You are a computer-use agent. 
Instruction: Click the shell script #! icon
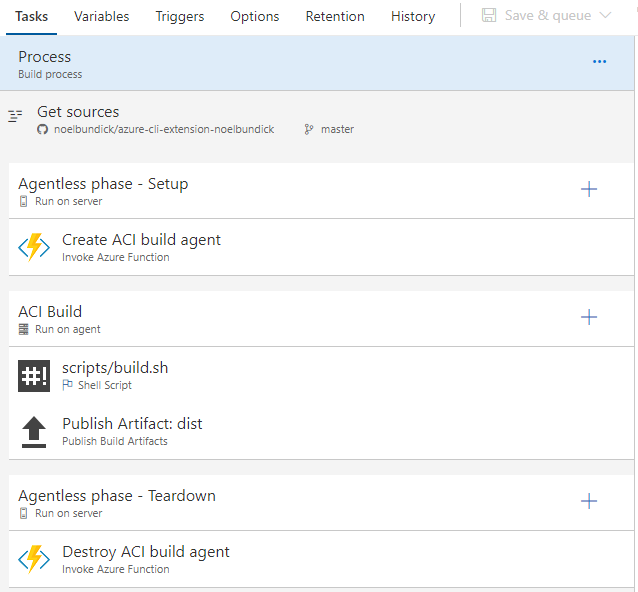click(34, 376)
